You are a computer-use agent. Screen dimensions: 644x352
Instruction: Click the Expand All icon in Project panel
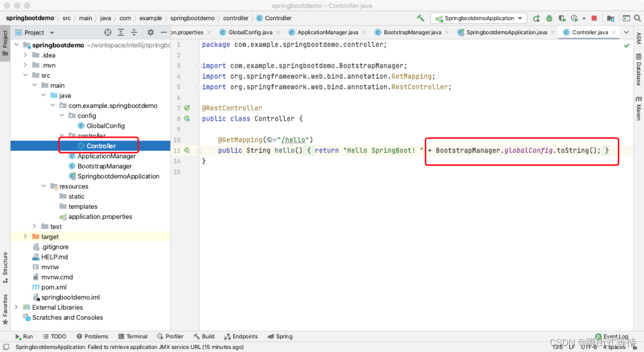[121, 32]
